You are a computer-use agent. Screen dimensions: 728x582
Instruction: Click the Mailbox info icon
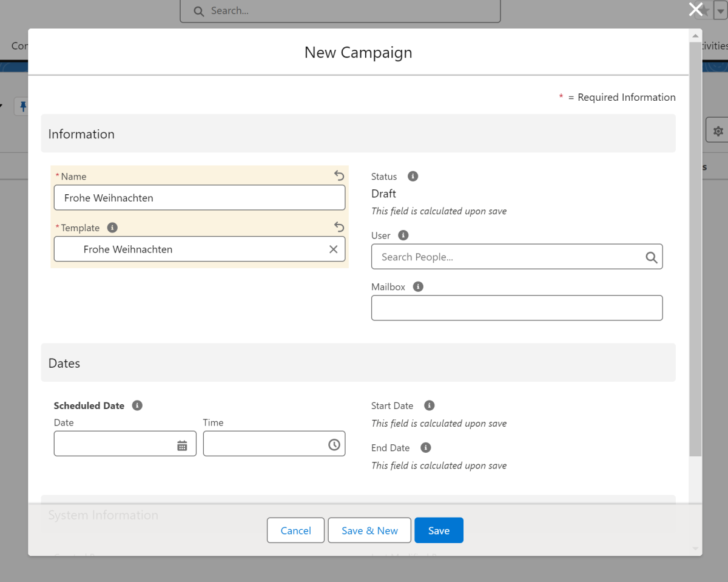[x=418, y=286]
